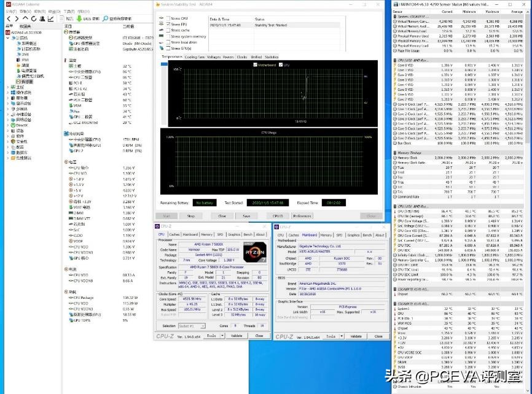The image size is (532, 394).
Task: Click the Validate button in CPU-Z
Action: coord(237,336)
